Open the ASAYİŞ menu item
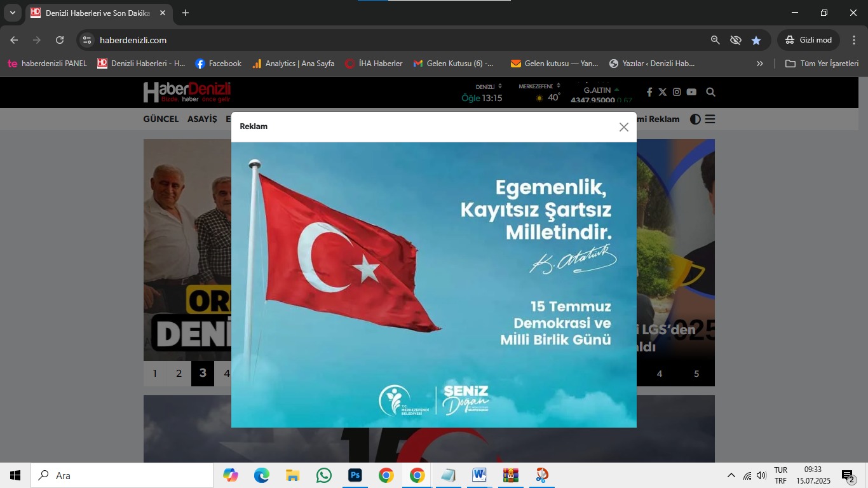 pyautogui.click(x=202, y=119)
